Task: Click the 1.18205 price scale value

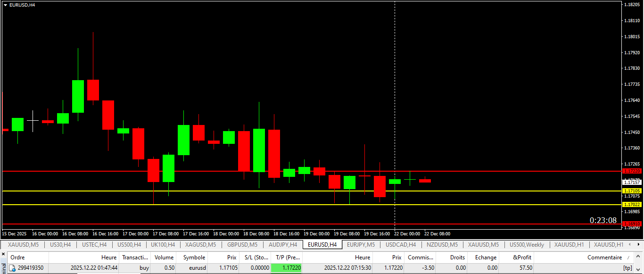Action: pyautogui.click(x=632, y=5)
